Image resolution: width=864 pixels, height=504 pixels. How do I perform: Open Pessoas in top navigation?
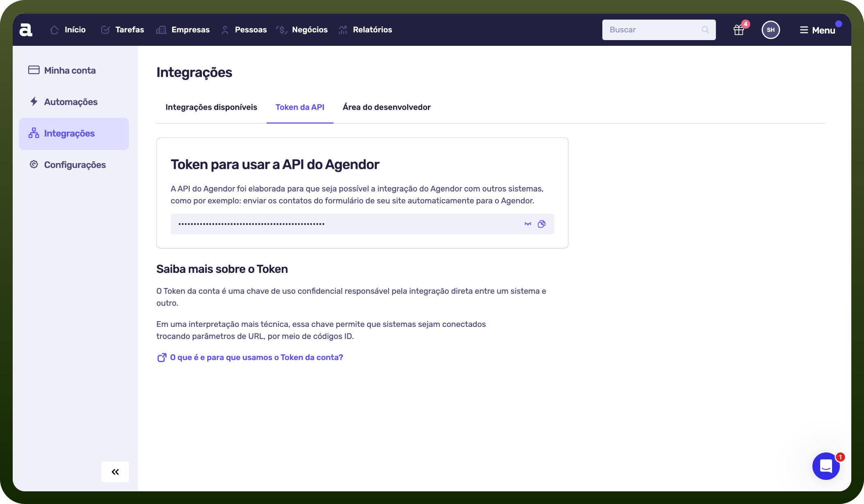tap(244, 30)
